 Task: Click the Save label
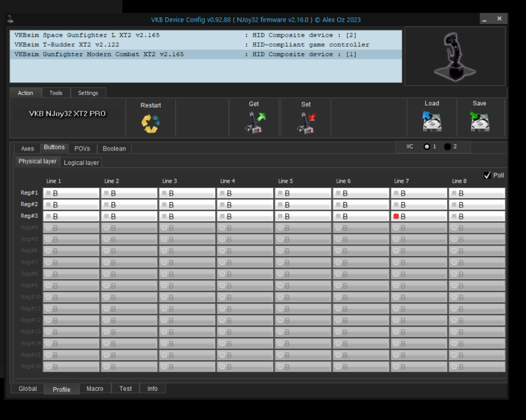[x=479, y=103]
